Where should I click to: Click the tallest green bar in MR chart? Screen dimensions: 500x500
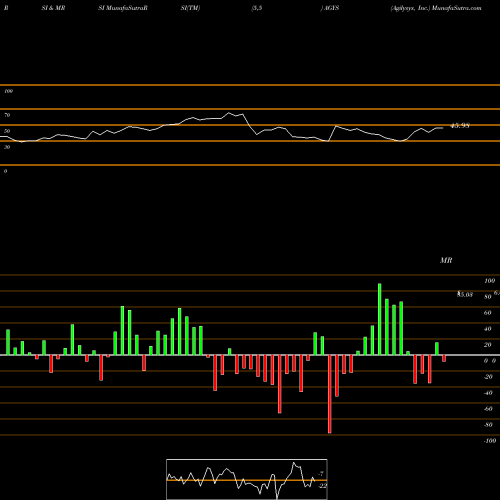tap(380, 319)
